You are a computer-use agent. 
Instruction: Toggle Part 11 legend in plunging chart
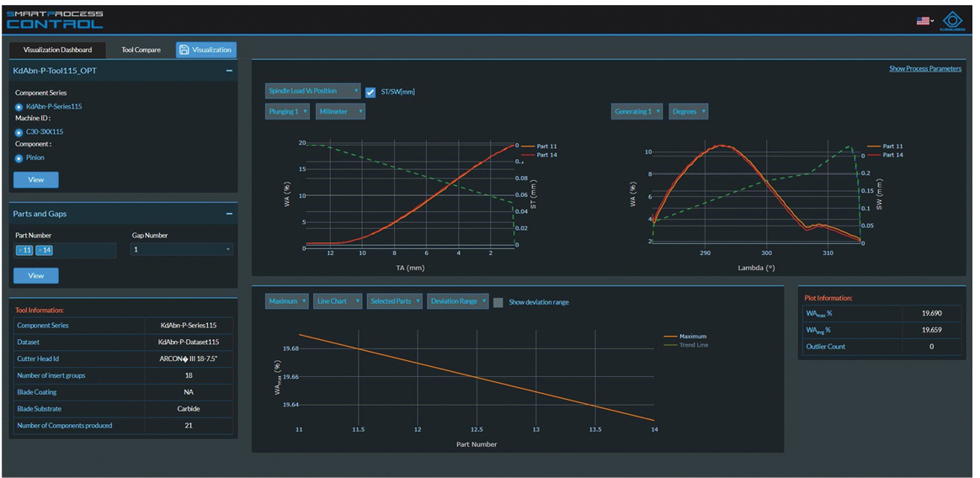point(538,146)
